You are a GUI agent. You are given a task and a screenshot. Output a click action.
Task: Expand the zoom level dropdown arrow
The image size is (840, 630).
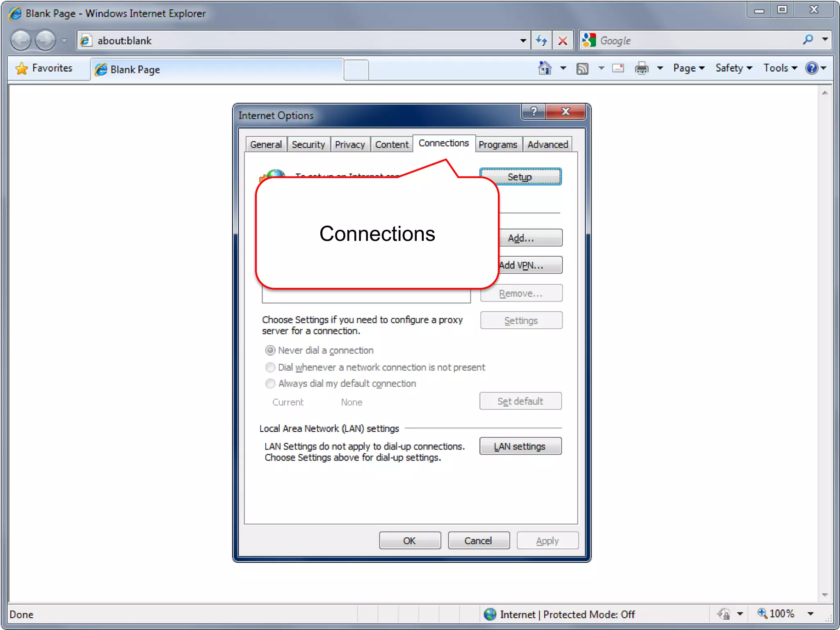(x=810, y=614)
